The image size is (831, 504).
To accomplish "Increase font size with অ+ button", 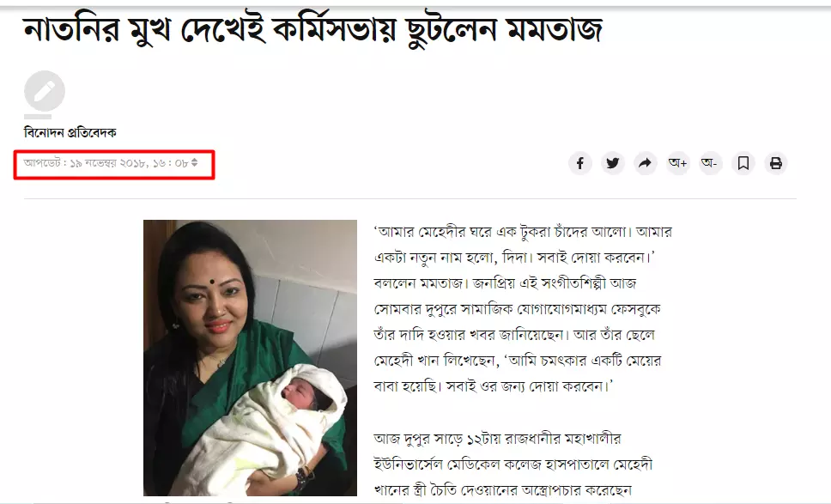I will pos(678,163).
